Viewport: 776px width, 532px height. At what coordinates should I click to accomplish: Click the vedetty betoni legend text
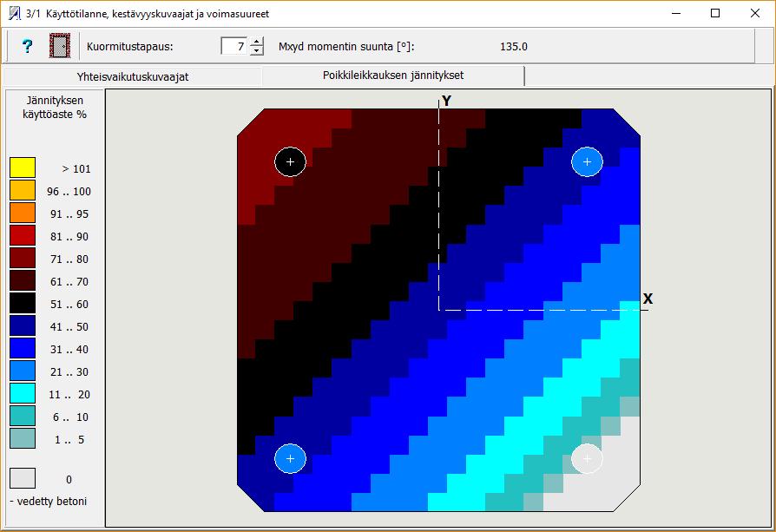coord(49,502)
